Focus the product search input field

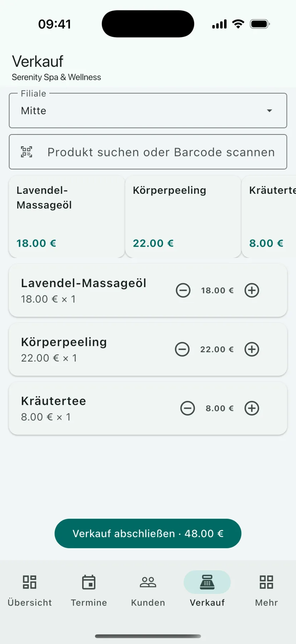coord(148,152)
